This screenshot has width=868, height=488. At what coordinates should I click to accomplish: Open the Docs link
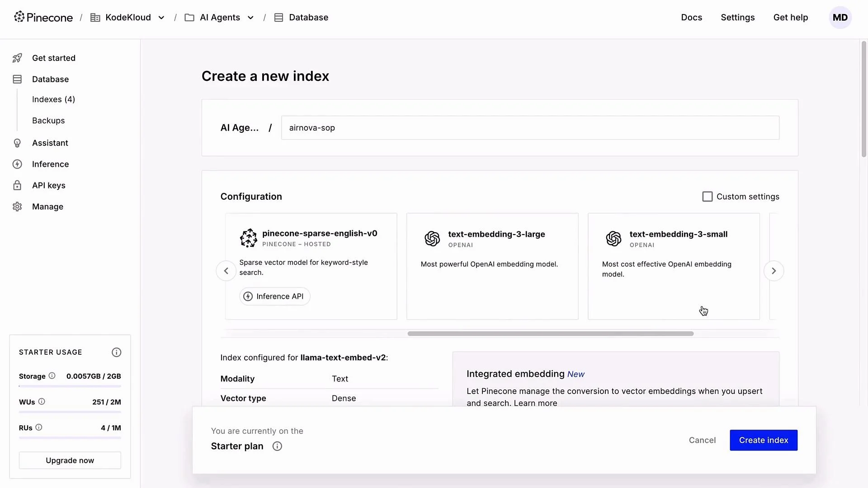click(692, 18)
